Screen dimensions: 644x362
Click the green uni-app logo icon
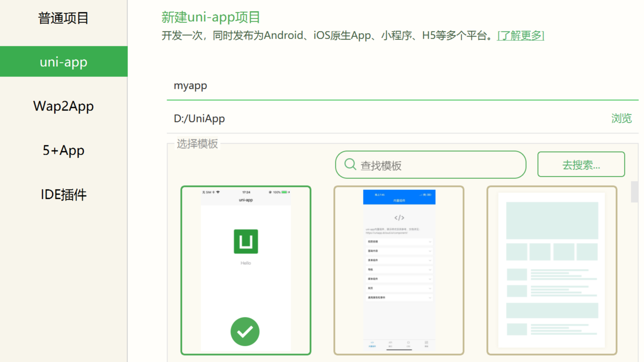[246, 241]
